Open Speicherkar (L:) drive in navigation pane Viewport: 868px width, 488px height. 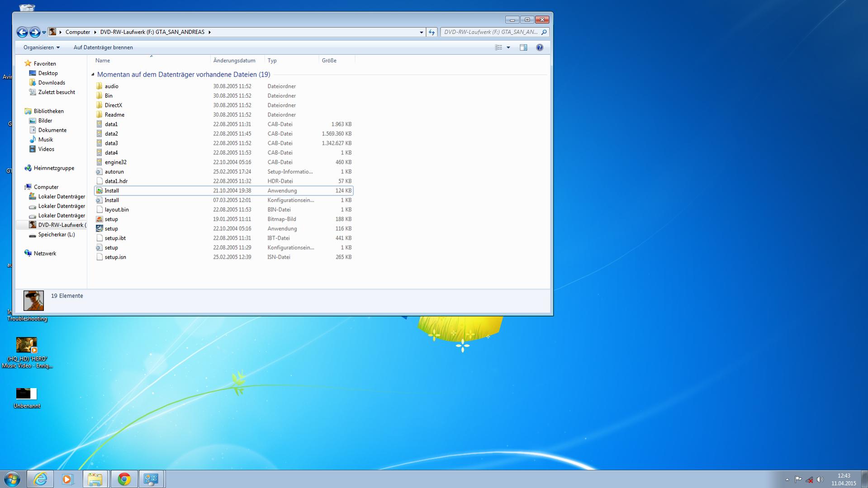(x=57, y=235)
